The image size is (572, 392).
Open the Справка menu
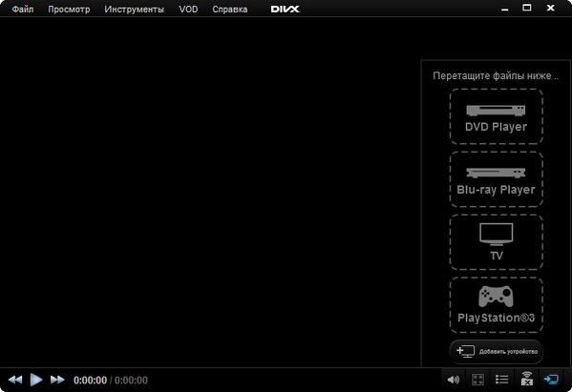point(230,10)
